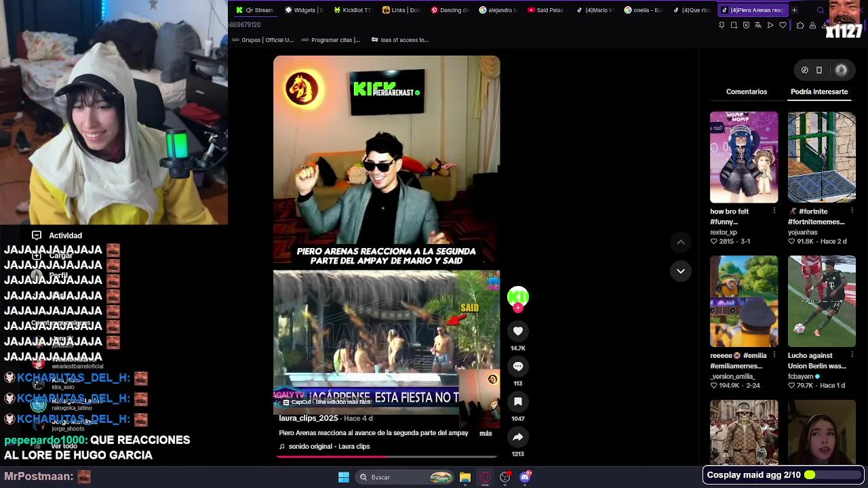Switch to the Stream browser tab
This screenshot has height=488, width=868.
click(x=254, y=10)
